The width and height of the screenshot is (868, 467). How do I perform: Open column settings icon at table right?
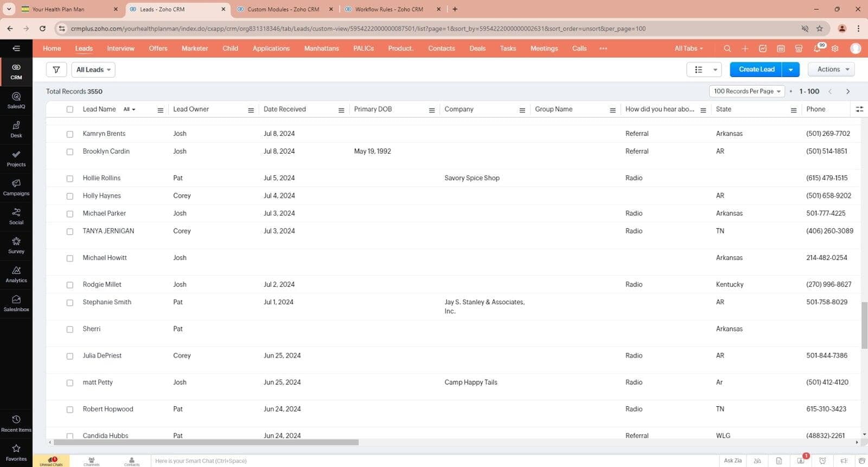pyautogui.click(x=859, y=109)
